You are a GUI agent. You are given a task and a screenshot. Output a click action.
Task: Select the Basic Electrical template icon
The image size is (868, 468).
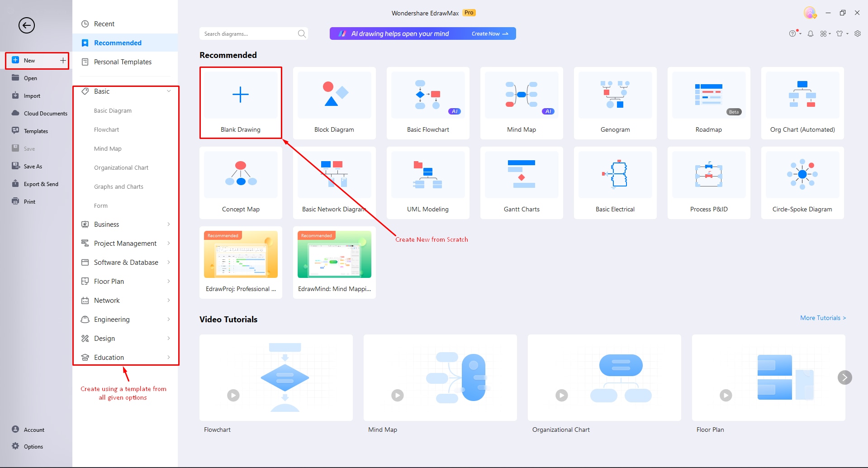coord(615,174)
